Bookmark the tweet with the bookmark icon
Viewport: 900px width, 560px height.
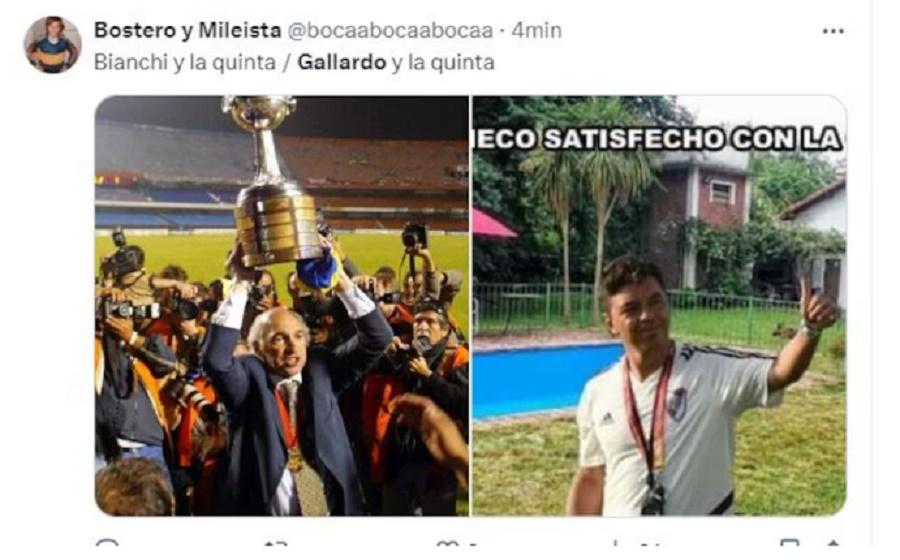(x=789, y=543)
